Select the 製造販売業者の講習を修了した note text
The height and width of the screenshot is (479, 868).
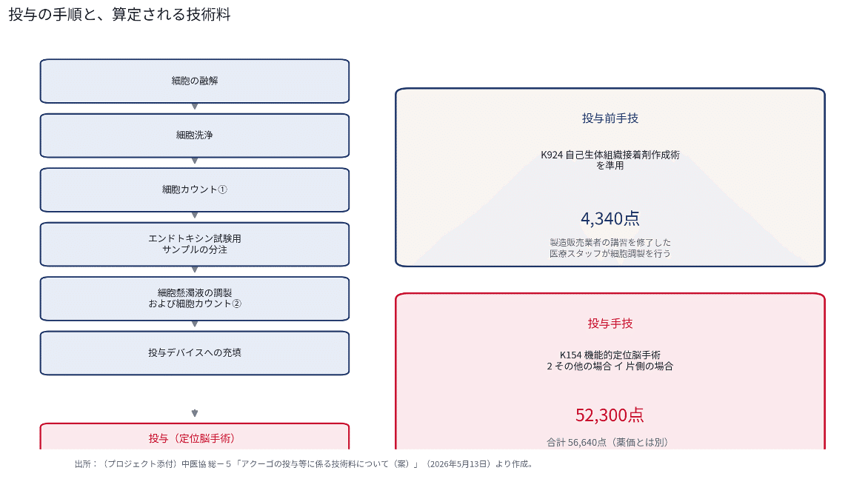(610, 242)
